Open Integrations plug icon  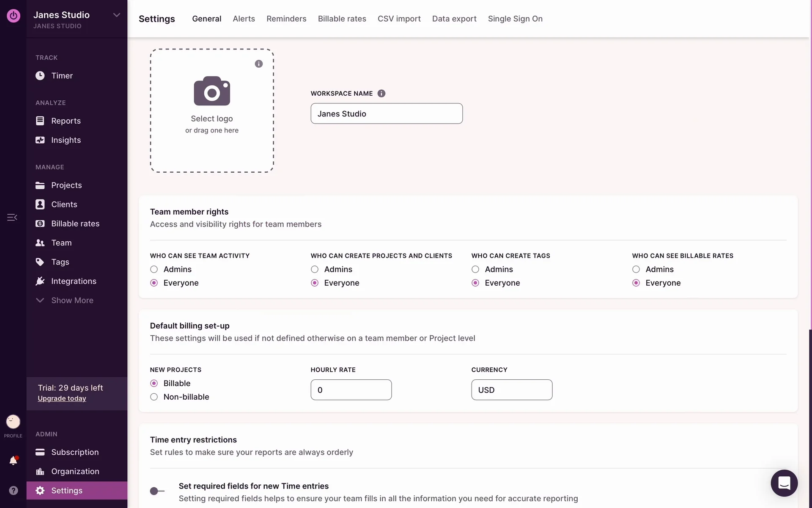click(40, 281)
